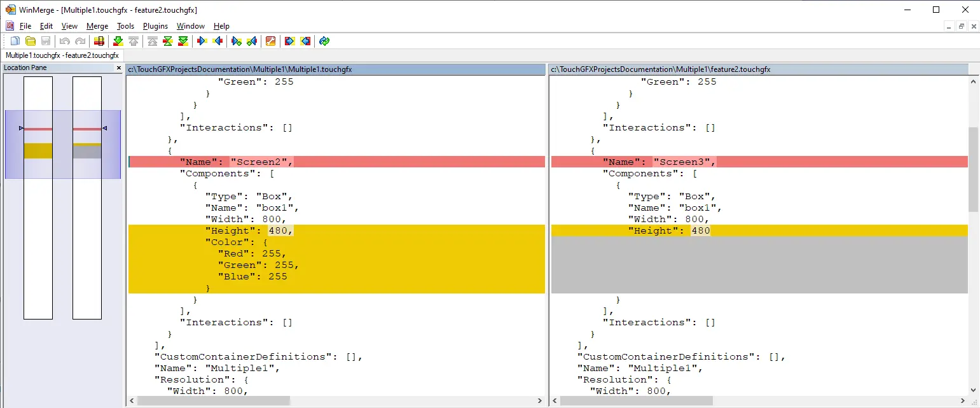Click Copy Right blue arrow icon
The width and height of the screenshot is (980, 408).
pos(202,41)
